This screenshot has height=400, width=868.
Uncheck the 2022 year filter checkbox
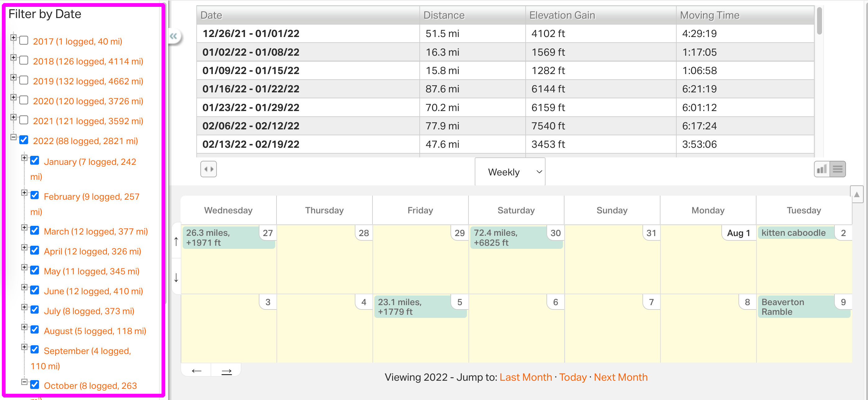[x=24, y=140]
